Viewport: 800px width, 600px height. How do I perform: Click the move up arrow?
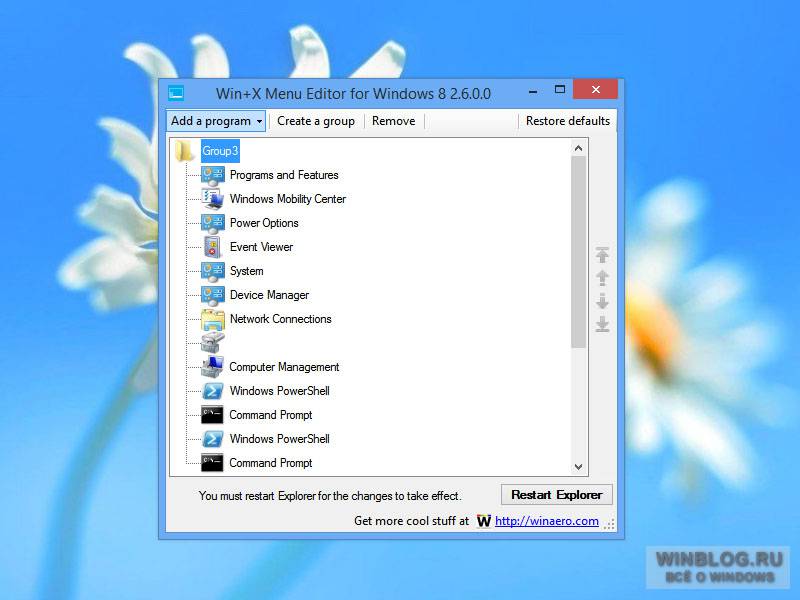tap(603, 278)
